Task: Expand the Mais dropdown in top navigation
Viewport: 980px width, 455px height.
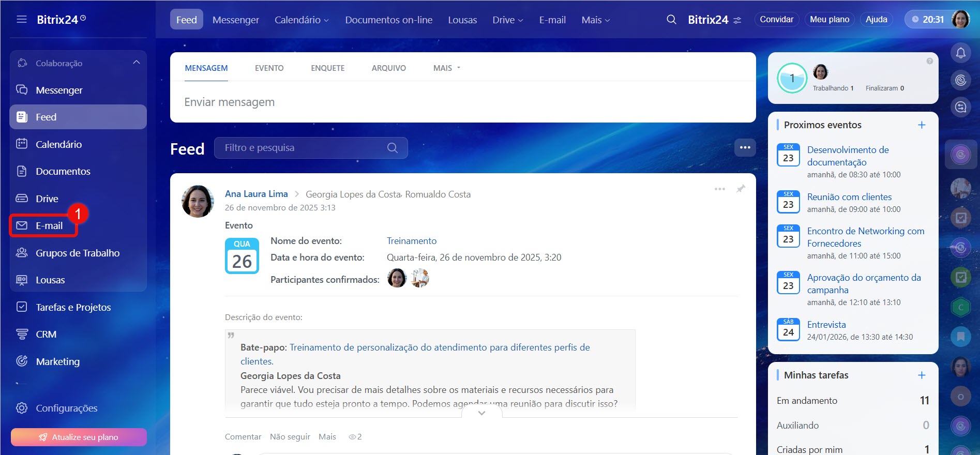Action: click(595, 20)
